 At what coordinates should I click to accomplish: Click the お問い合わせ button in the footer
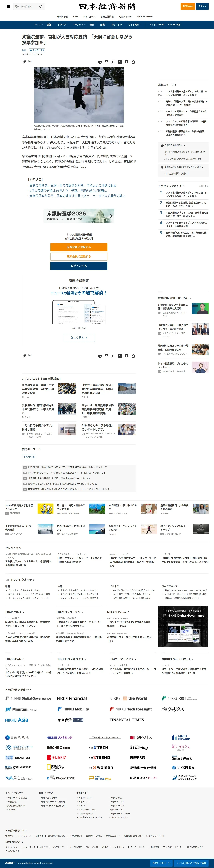click(161, 863)
